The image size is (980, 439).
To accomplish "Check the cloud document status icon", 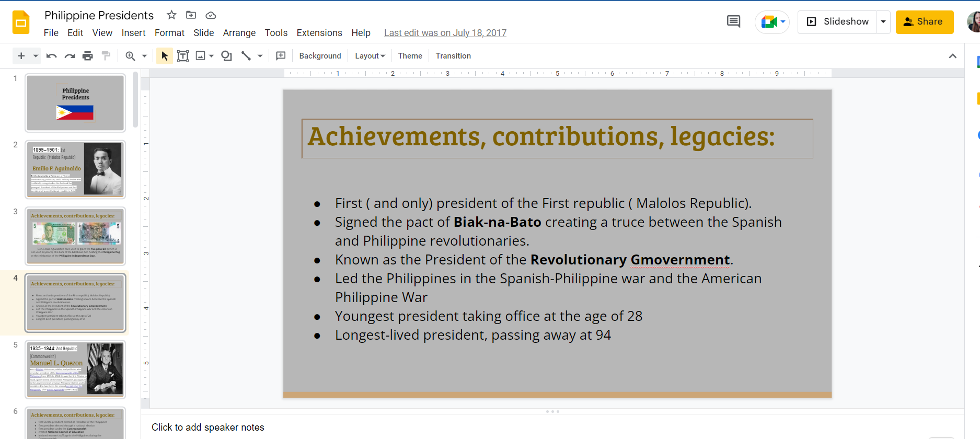I will click(211, 15).
